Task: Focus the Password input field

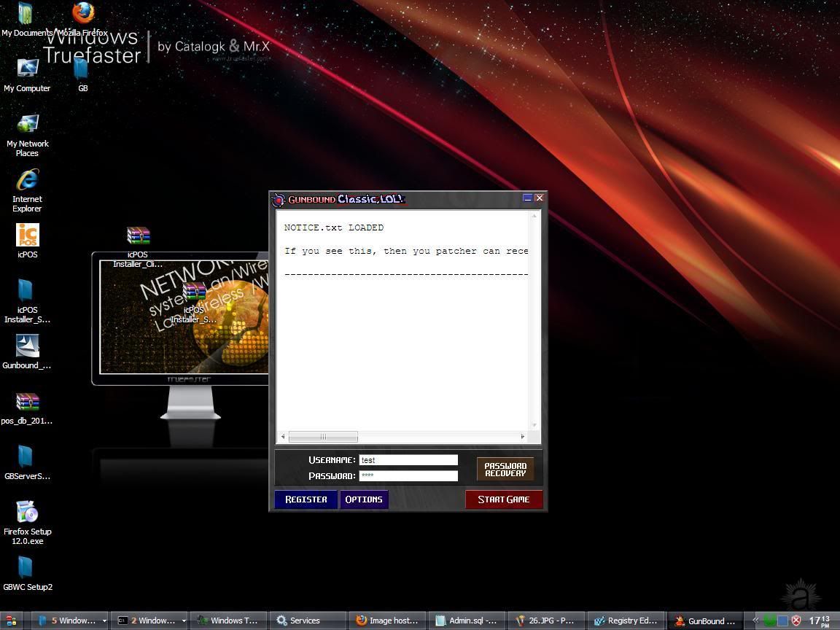Action: click(408, 476)
